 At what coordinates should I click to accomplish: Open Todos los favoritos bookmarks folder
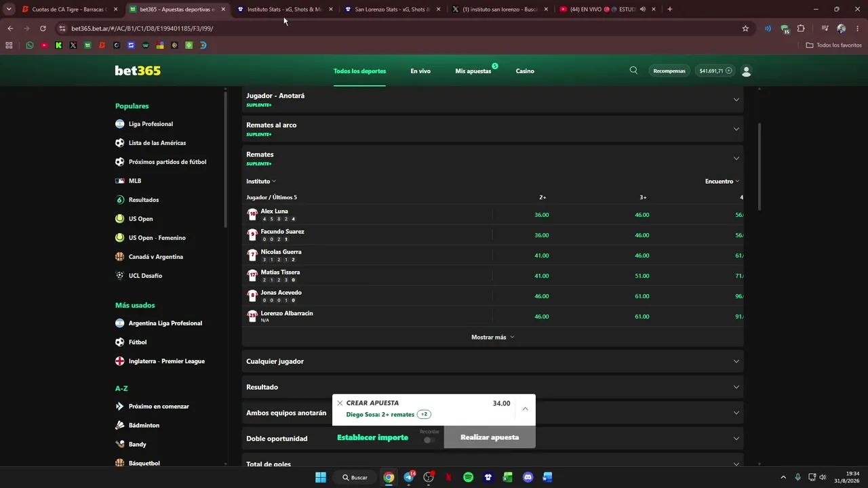tap(834, 45)
